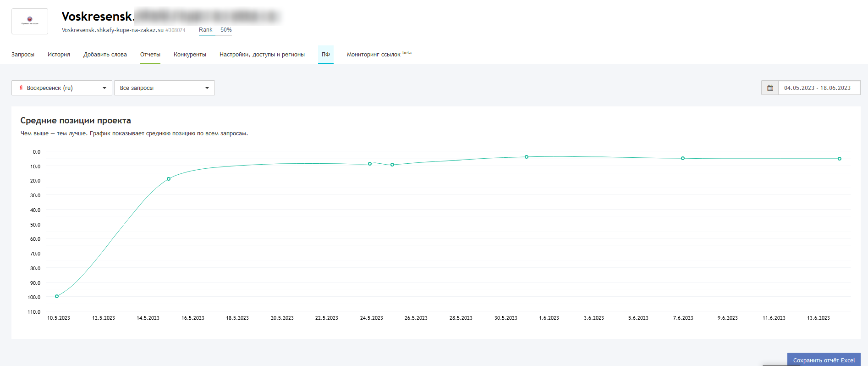Click the Сохранить отчёт Excel button
Viewport: 868px width, 366px height.
click(824, 360)
